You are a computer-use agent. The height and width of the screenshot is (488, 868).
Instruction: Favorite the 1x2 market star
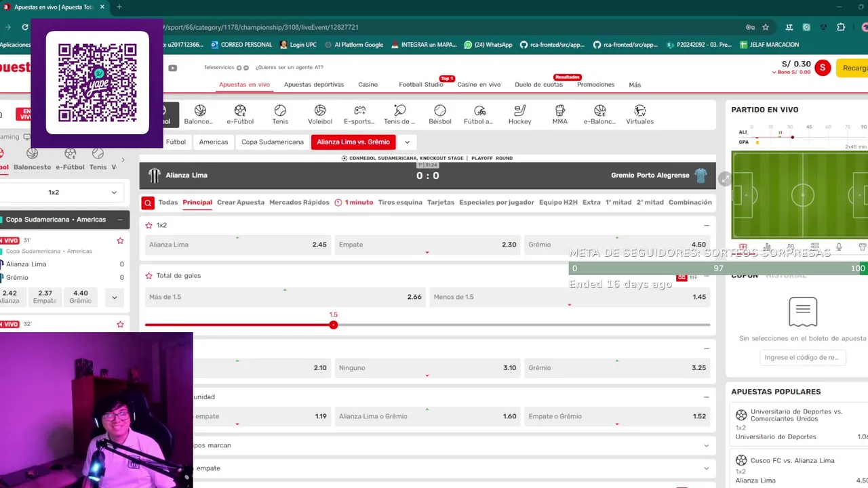(x=149, y=225)
